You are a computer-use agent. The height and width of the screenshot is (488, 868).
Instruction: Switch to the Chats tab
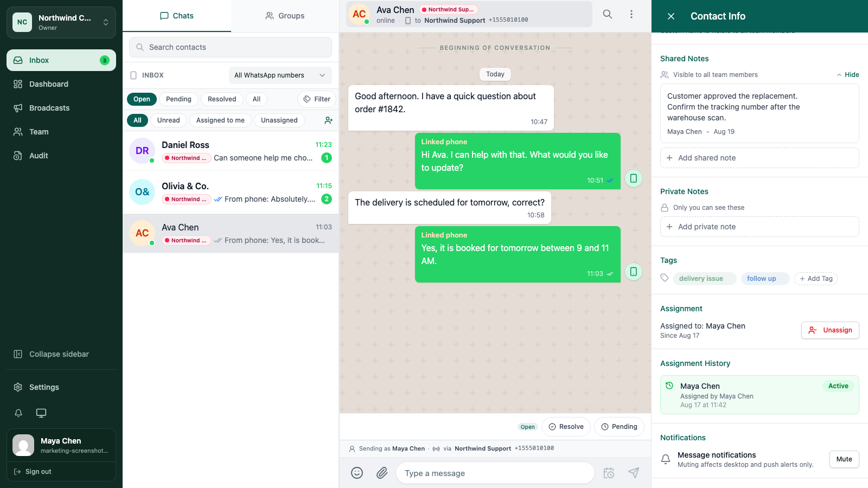(x=177, y=16)
